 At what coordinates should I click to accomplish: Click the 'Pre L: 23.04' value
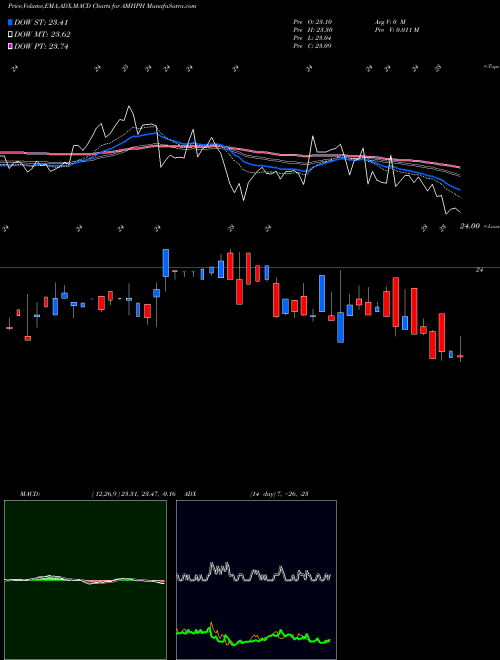[x=313, y=38]
